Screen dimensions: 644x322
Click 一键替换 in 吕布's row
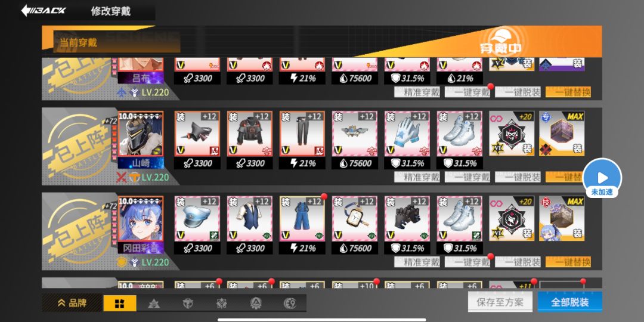coord(568,92)
